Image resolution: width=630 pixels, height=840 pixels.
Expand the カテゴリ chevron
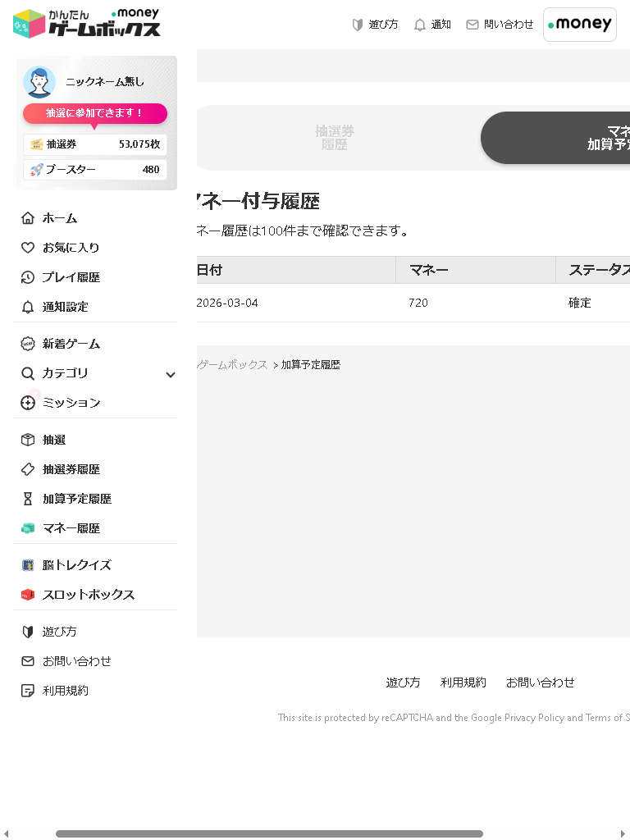(171, 375)
